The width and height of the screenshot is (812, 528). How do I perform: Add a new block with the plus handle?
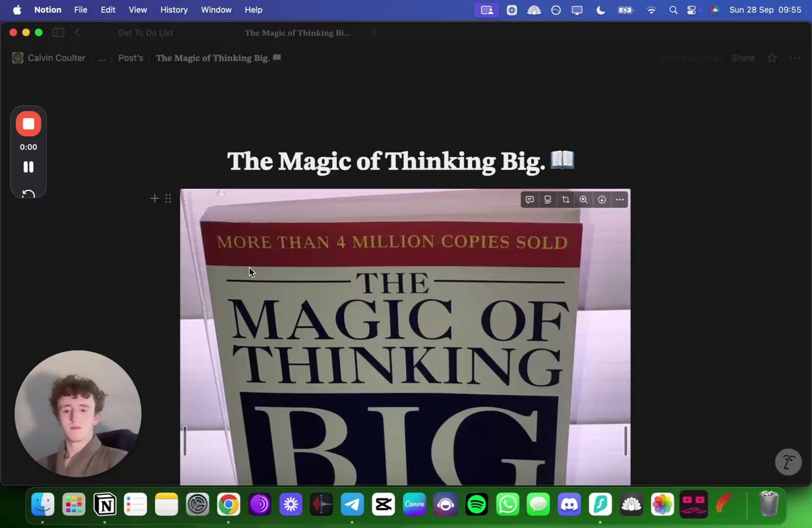tap(154, 199)
